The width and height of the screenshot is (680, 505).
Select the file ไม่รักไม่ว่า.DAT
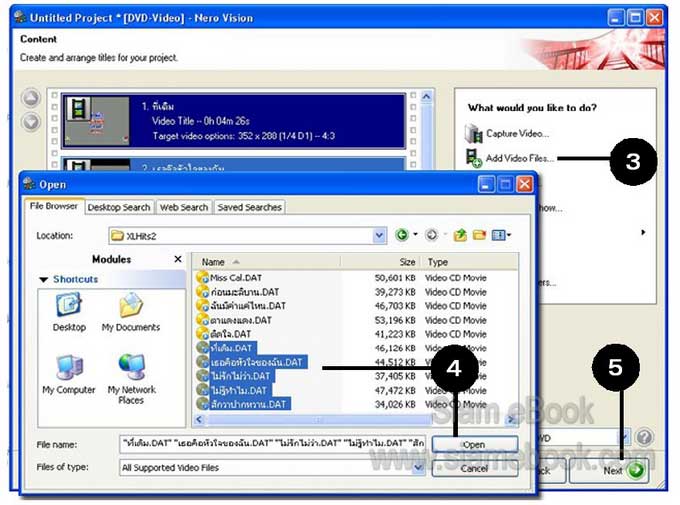click(x=240, y=376)
